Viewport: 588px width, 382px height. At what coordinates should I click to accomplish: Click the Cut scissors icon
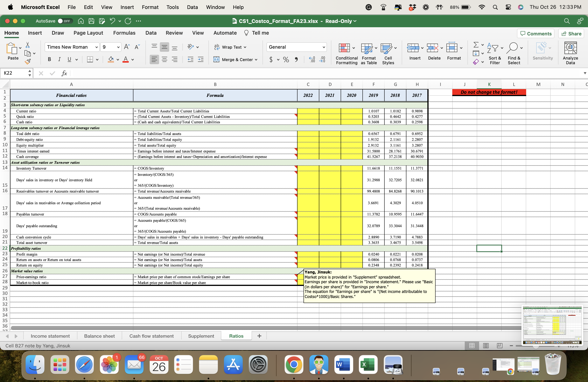tap(27, 45)
